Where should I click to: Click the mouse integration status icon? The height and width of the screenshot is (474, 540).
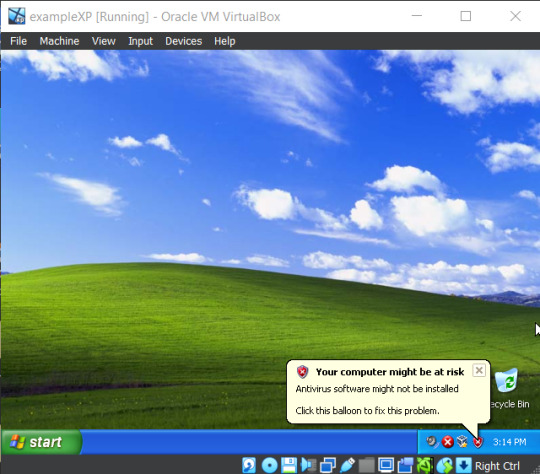click(445, 466)
